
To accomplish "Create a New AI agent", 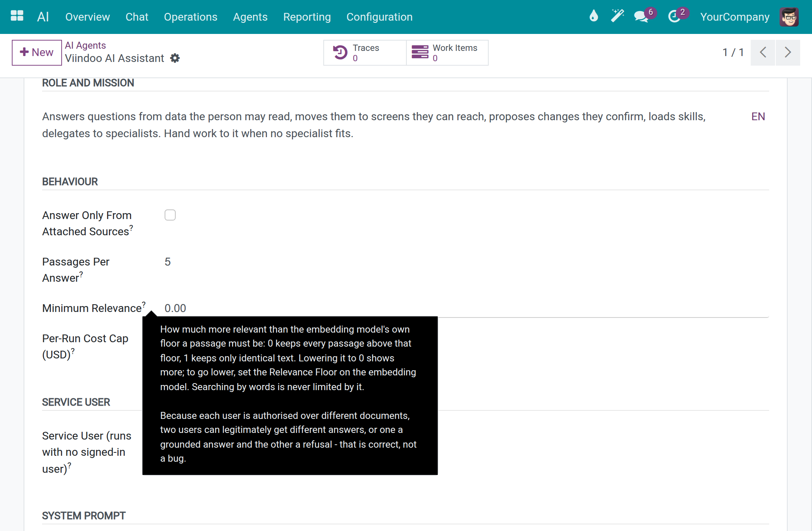I will 37,52.
